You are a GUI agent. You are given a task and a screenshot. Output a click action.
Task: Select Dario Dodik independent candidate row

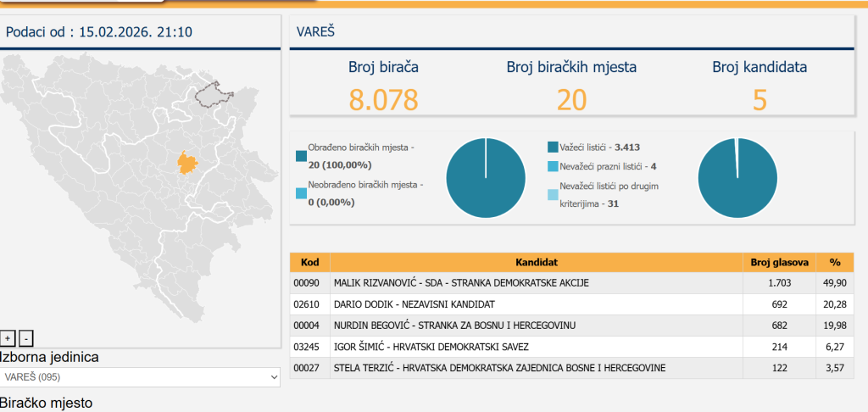coord(536,304)
